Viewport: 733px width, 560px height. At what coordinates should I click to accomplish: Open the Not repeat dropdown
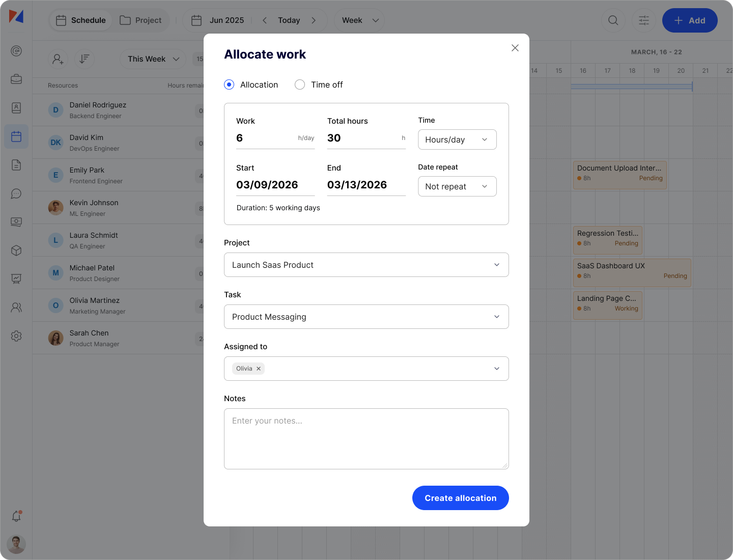[x=457, y=186]
